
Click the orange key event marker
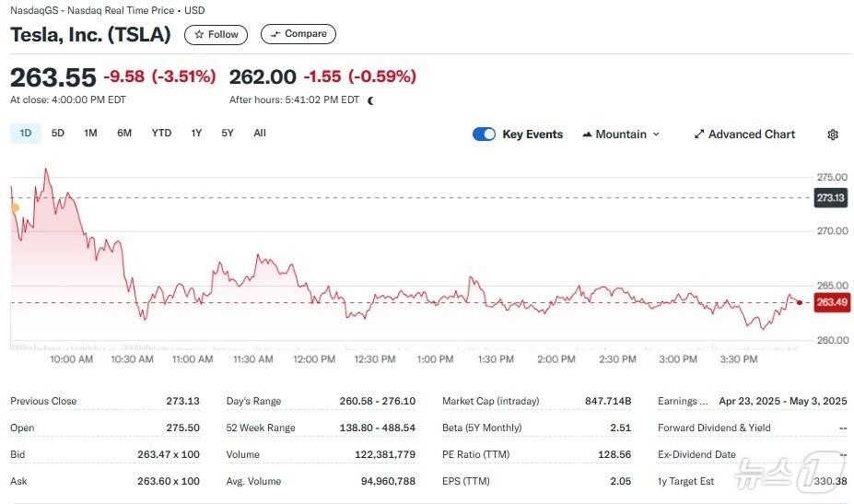(14, 208)
